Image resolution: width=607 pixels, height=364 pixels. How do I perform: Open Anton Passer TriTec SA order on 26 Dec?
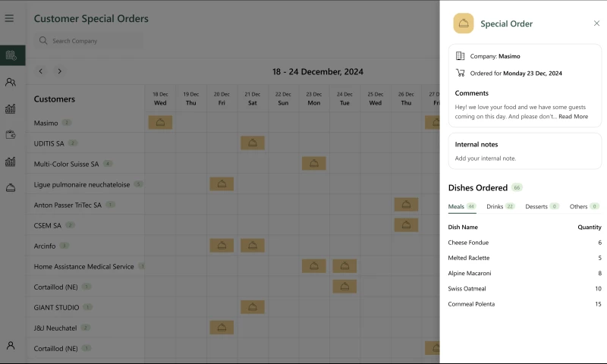tap(406, 205)
